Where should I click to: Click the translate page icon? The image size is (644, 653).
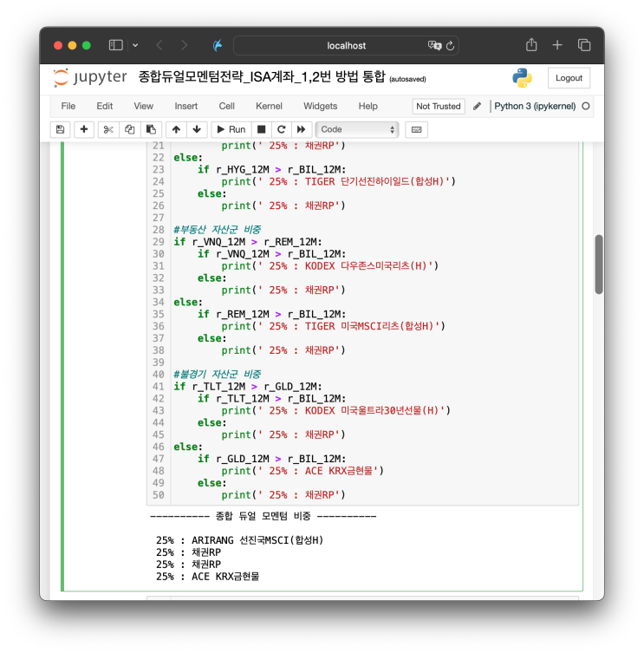point(434,45)
